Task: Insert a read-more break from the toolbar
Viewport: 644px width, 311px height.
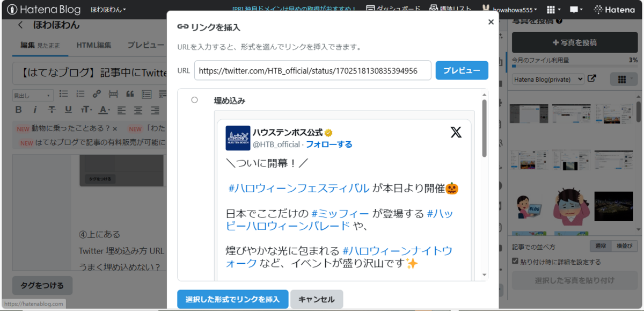Action: point(113,94)
